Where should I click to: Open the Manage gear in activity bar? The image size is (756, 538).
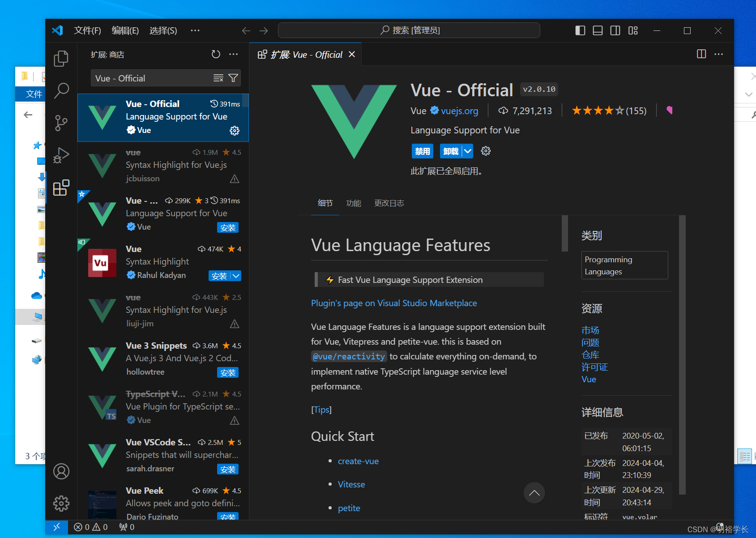click(61, 504)
